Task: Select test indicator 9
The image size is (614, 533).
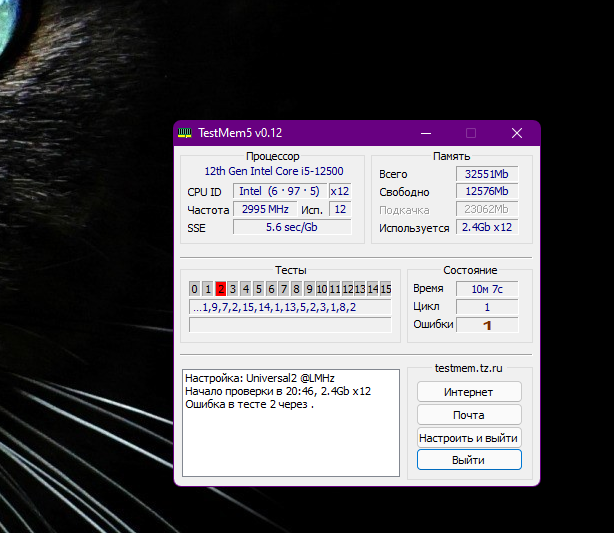Action: 309,289
